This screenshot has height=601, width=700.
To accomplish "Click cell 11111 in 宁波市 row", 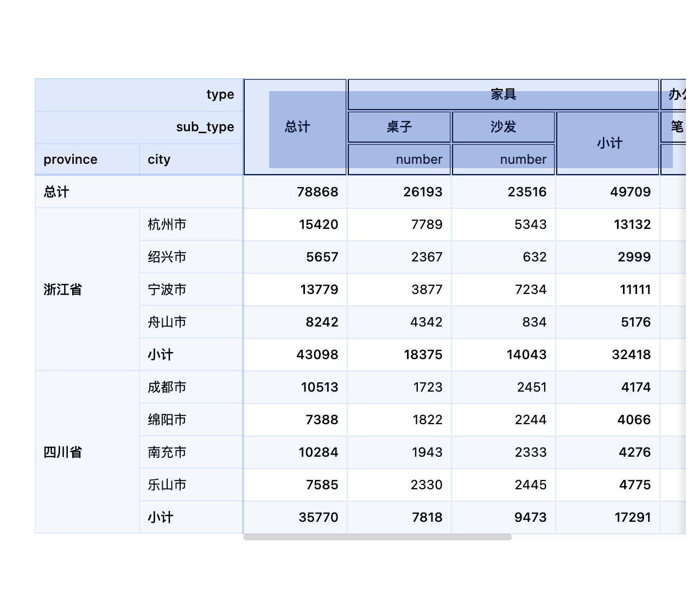I will pos(608,290).
